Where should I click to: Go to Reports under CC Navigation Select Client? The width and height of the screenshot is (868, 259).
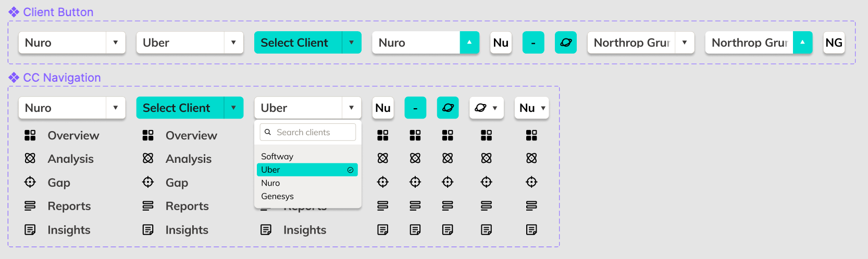coord(176,206)
